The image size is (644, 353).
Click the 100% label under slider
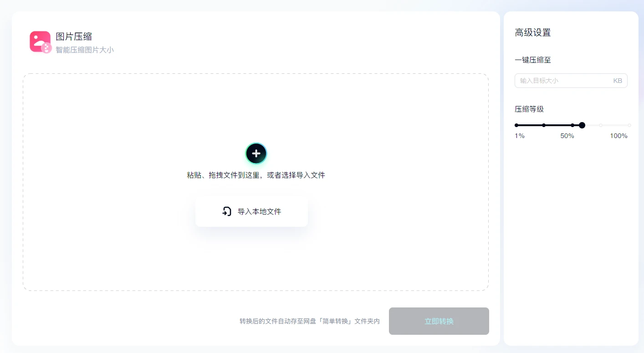point(619,136)
